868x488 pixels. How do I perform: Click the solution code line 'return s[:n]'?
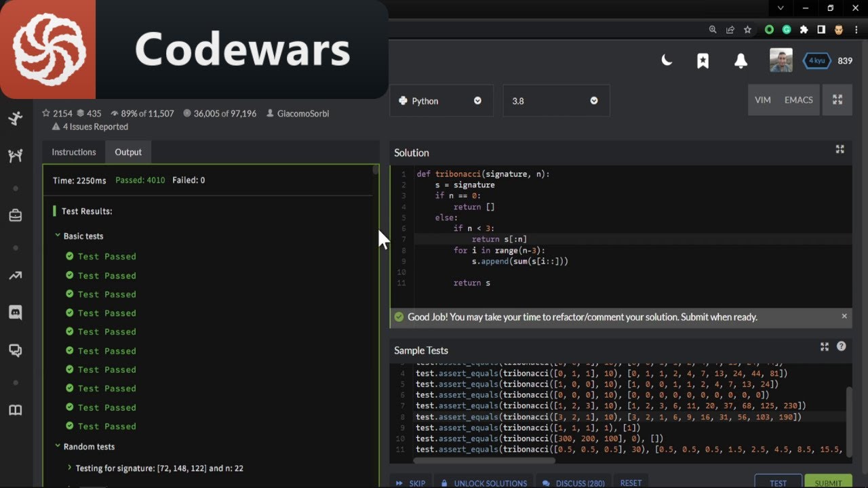pos(499,239)
